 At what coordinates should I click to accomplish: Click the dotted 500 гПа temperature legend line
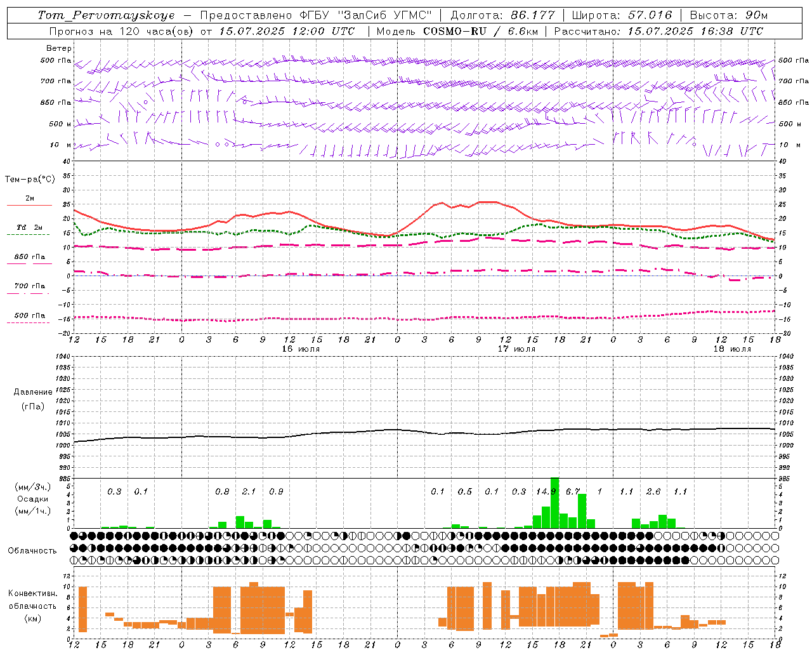point(29,322)
